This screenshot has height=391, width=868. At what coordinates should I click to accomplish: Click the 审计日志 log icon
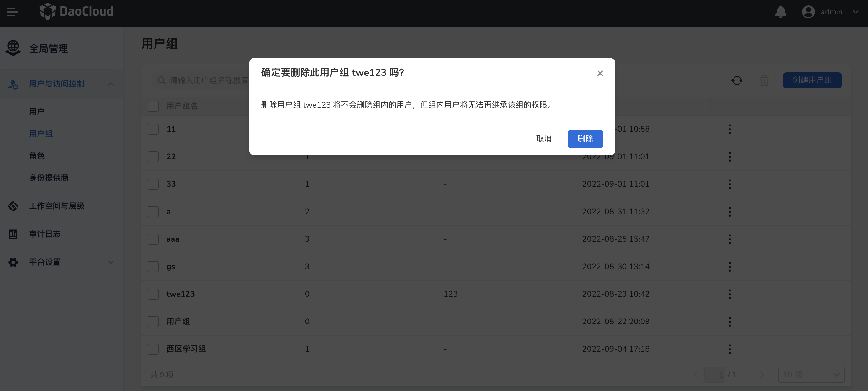13,234
